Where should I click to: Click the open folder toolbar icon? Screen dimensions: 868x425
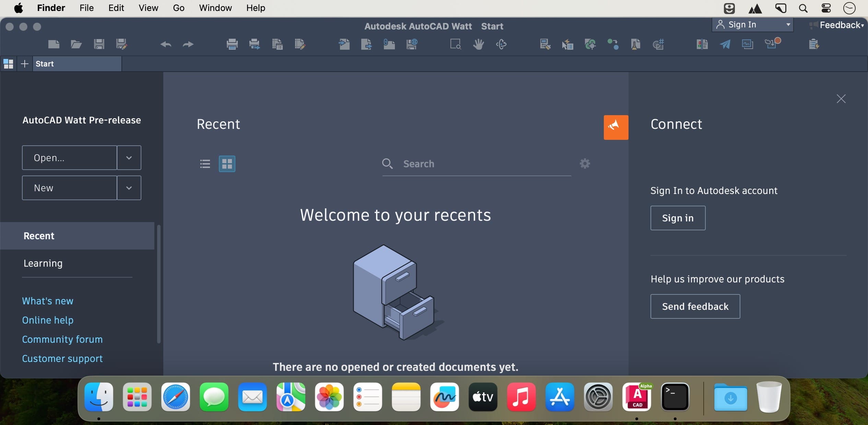76,44
